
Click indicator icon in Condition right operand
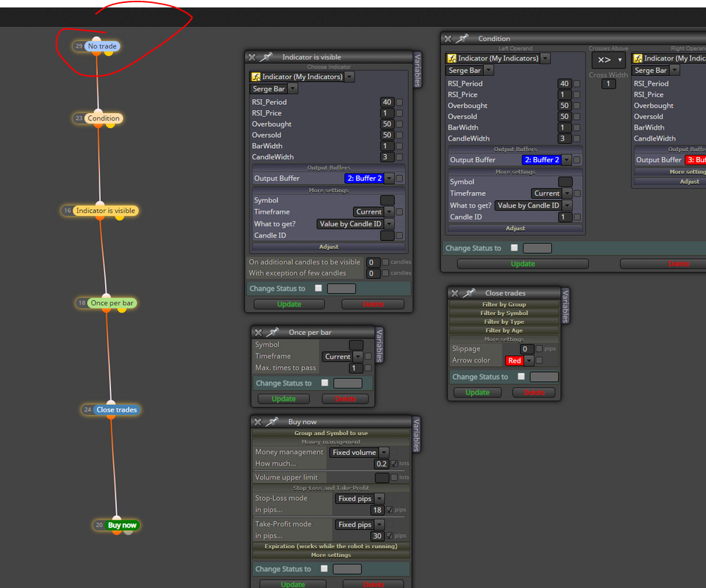point(637,59)
